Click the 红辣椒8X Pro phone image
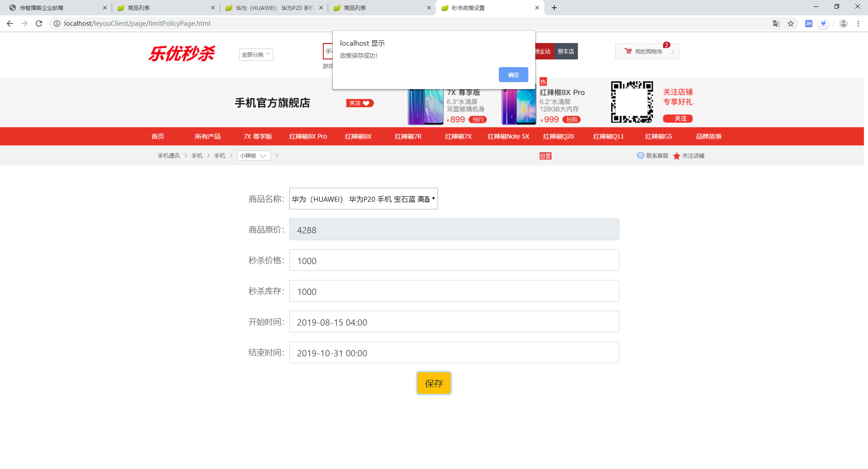 coord(519,106)
